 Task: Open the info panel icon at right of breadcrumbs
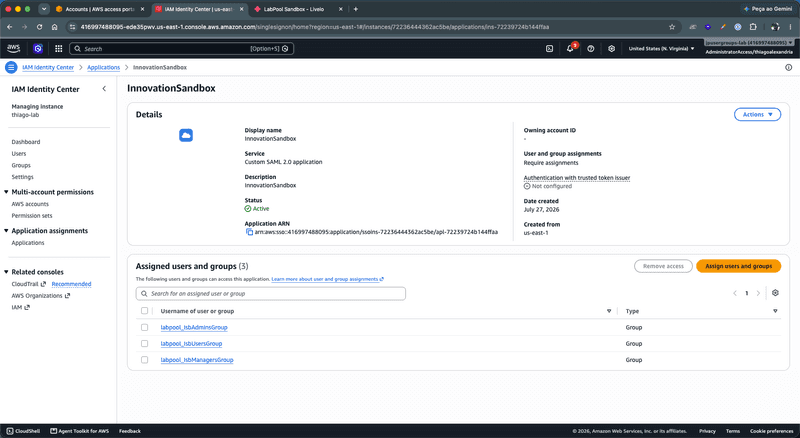(789, 67)
